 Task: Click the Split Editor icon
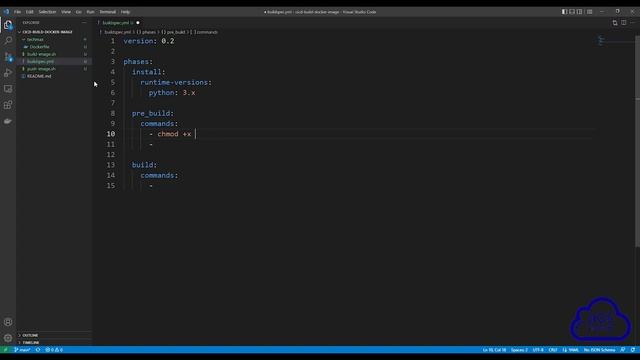(624, 23)
